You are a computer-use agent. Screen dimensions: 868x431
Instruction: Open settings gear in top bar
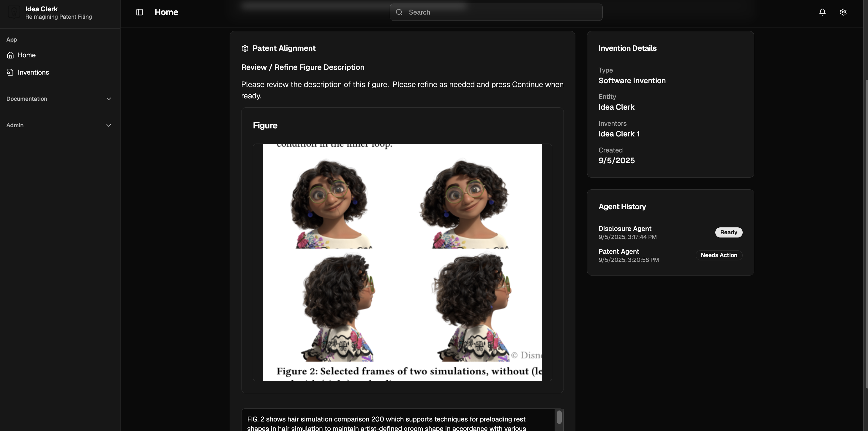pyautogui.click(x=843, y=12)
